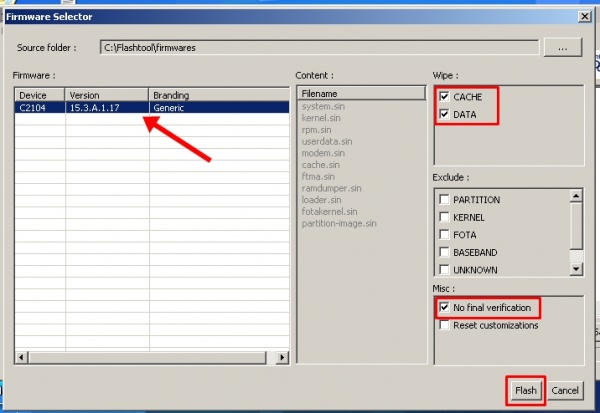Click the Flash button
Viewport: 600px width, 413px height.
[526, 390]
